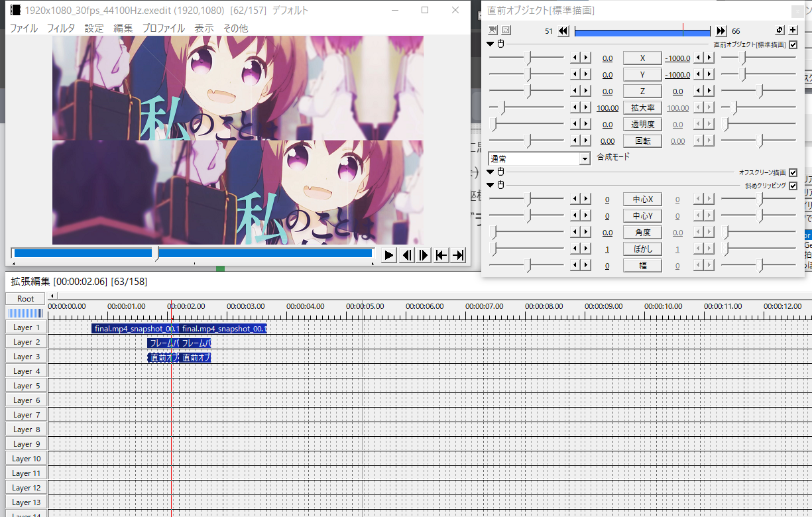The height and width of the screenshot is (517, 812).
Task: Click the 回転 parameter button
Action: coord(642,141)
